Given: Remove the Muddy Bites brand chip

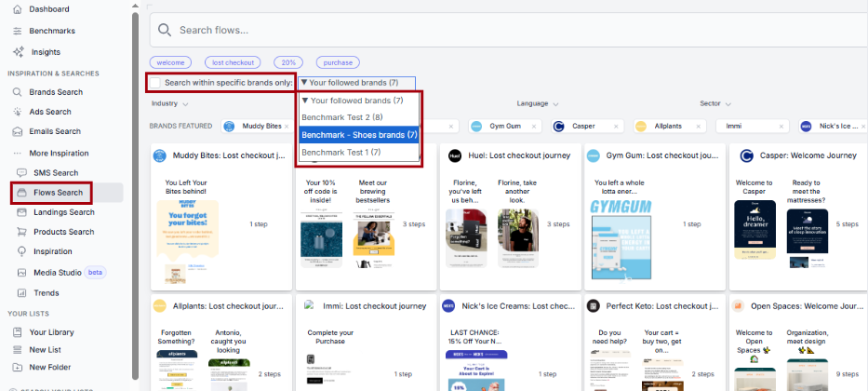Looking at the screenshot, I should tap(287, 127).
